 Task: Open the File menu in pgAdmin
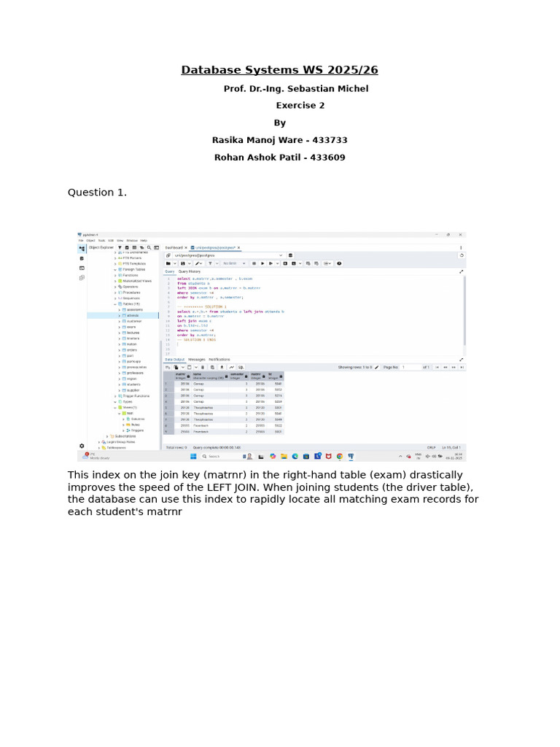(x=81, y=241)
